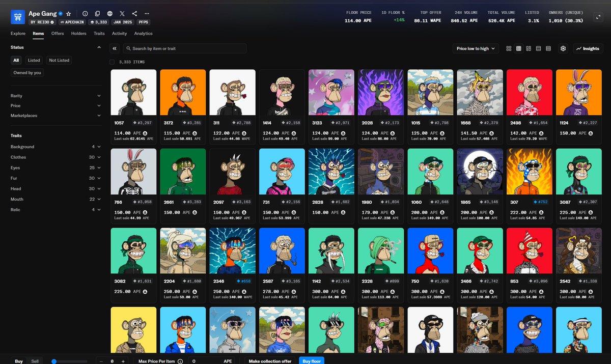
Task: Open the collection's X (Twitter) profile icon
Action: 122,14
